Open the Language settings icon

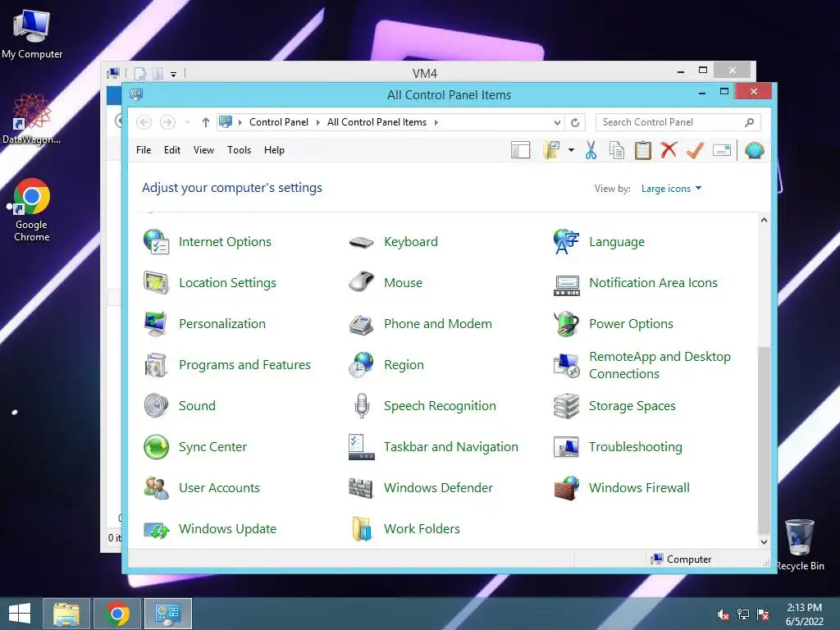[x=566, y=242]
